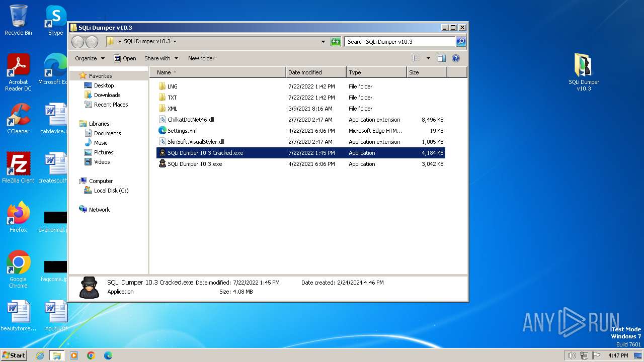This screenshot has height=362, width=644.
Task: Open the Start menu
Action: point(14,355)
